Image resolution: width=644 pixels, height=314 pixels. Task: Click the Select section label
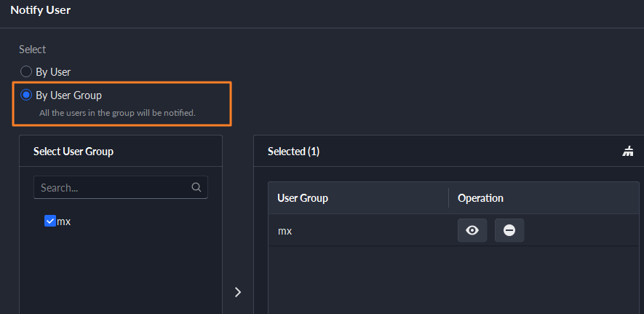(33, 50)
